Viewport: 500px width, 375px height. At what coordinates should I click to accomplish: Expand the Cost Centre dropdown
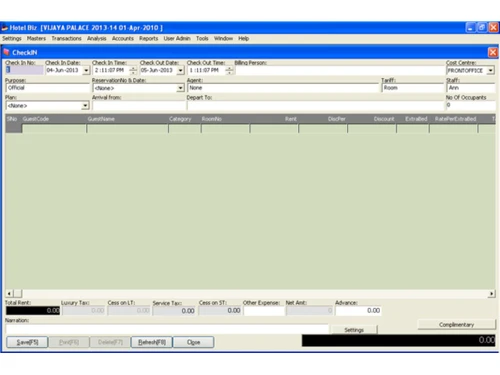click(x=491, y=70)
